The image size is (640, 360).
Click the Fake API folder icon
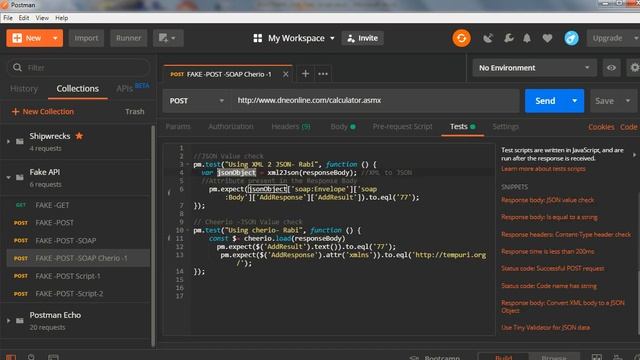(20, 177)
